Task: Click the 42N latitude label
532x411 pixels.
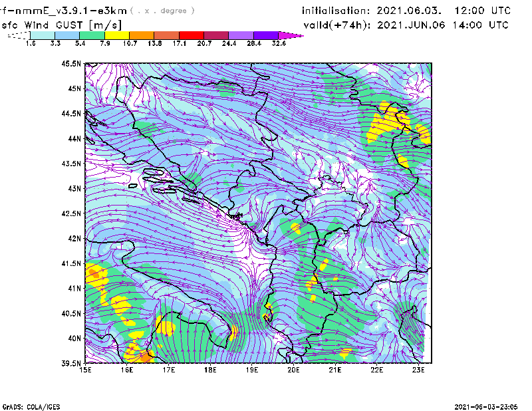Action: click(74, 239)
